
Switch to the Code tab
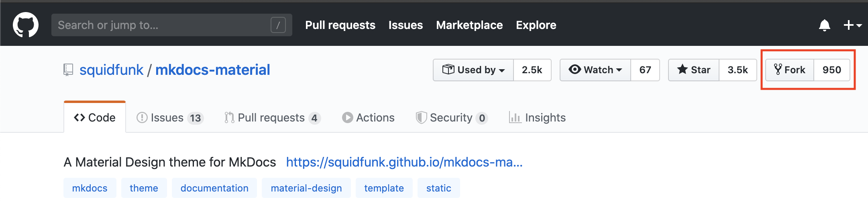95,117
